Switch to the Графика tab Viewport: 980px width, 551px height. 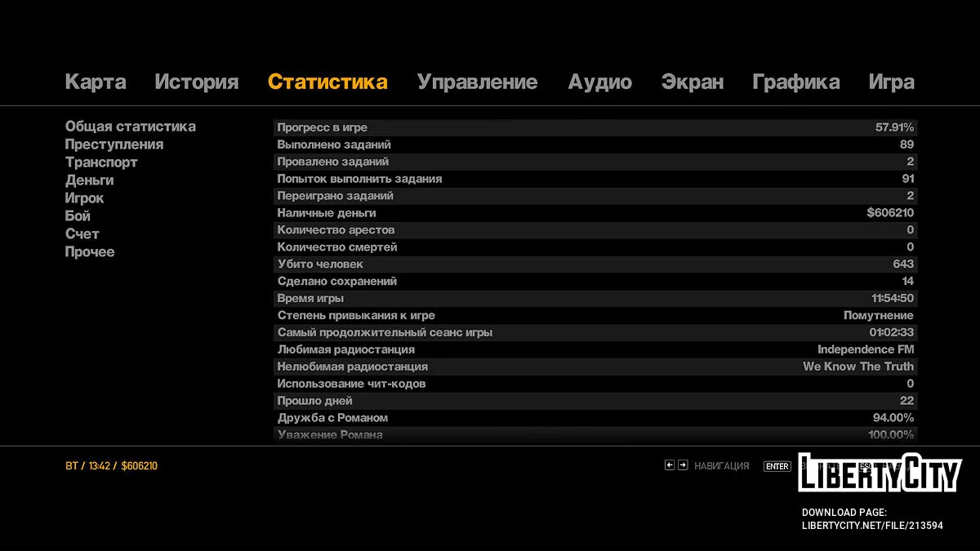pos(795,82)
